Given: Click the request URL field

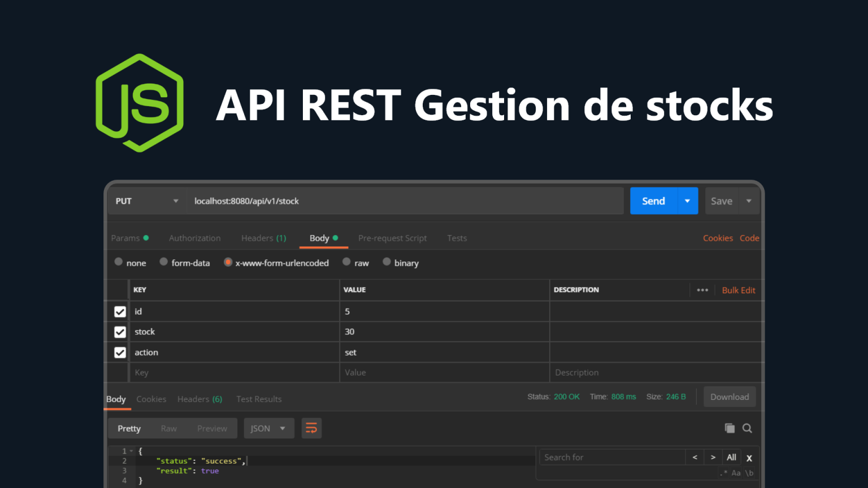Looking at the screenshot, I should point(405,201).
